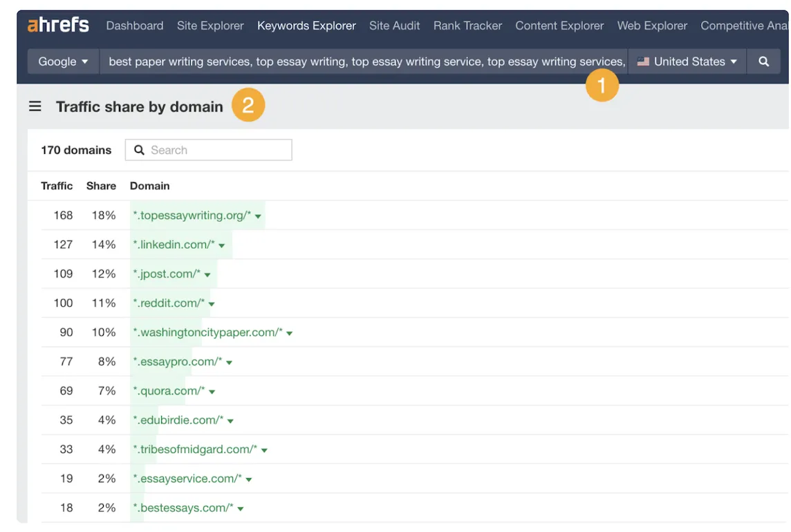Image resolution: width=791 pixels, height=532 pixels.
Task: Click the '170 domains' count label
Action: [x=76, y=150]
